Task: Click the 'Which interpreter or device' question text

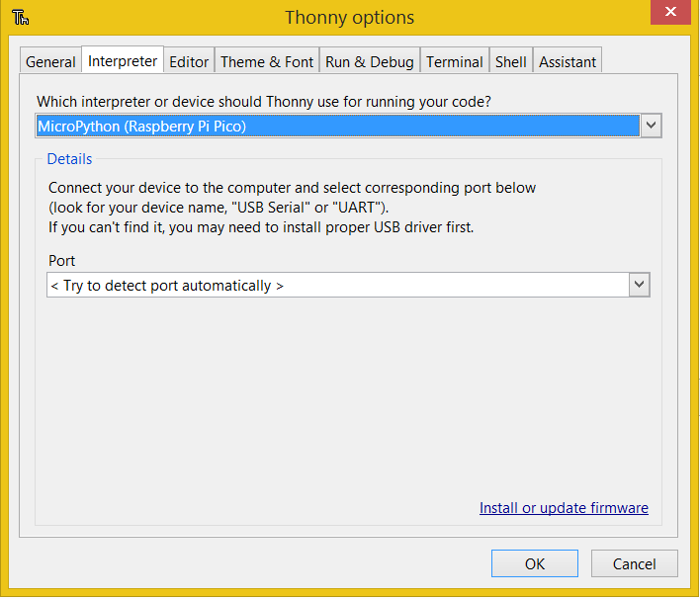Action: [x=264, y=102]
